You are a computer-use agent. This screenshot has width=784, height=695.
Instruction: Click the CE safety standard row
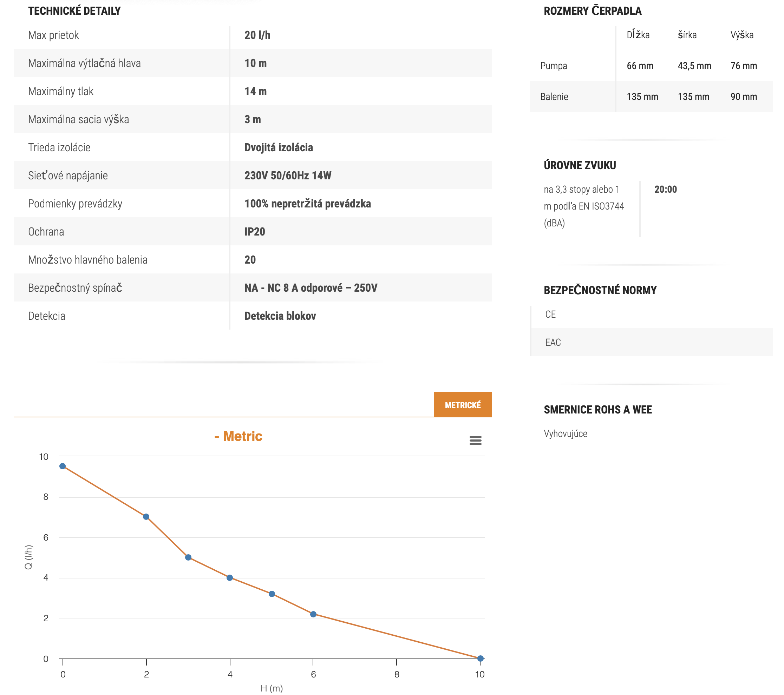pyautogui.click(x=550, y=315)
